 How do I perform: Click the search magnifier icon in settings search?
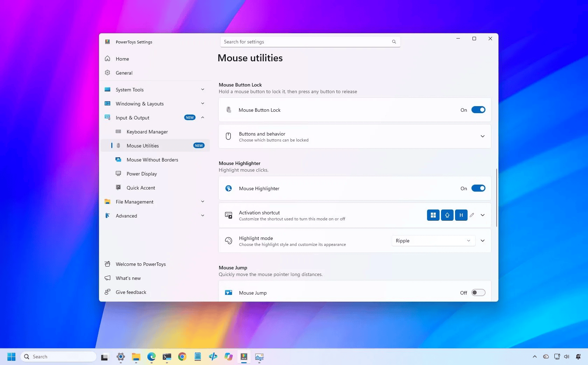[394, 42]
